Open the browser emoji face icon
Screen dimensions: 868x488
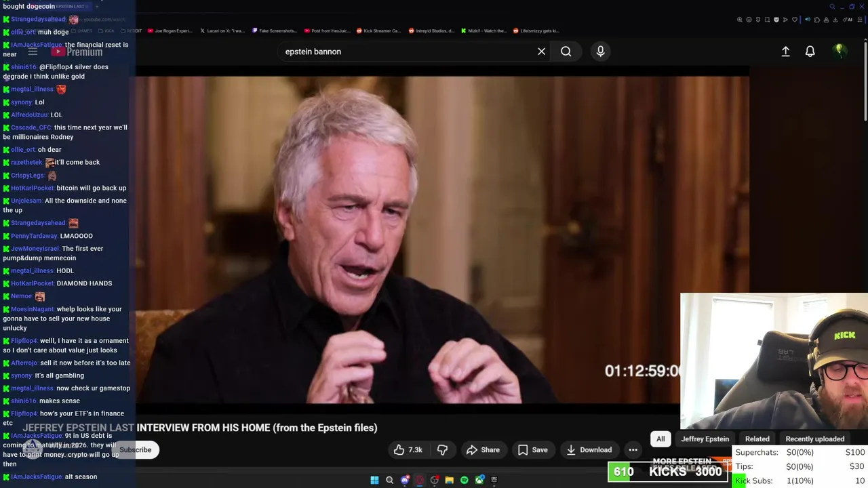pos(749,20)
